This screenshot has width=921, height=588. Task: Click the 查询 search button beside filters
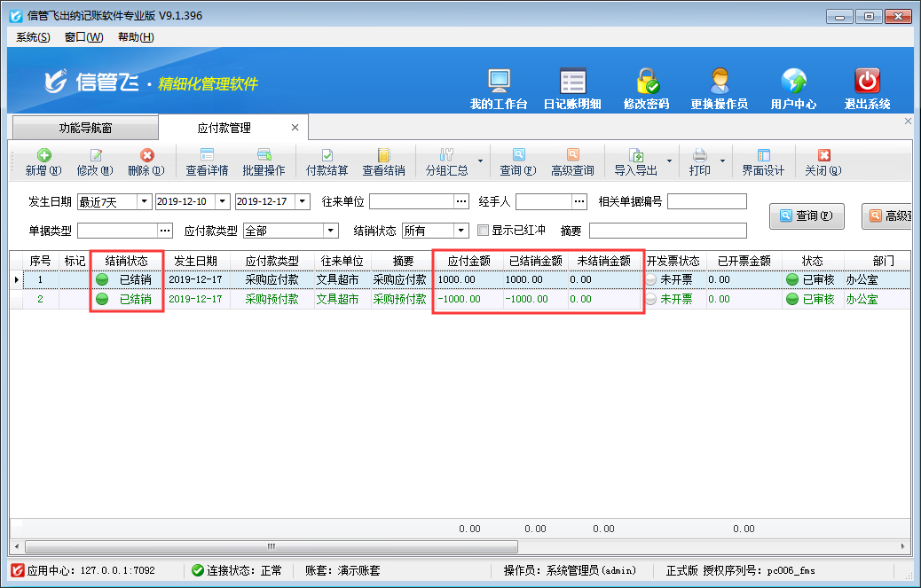pyautogui.click(x=806, y=216)
